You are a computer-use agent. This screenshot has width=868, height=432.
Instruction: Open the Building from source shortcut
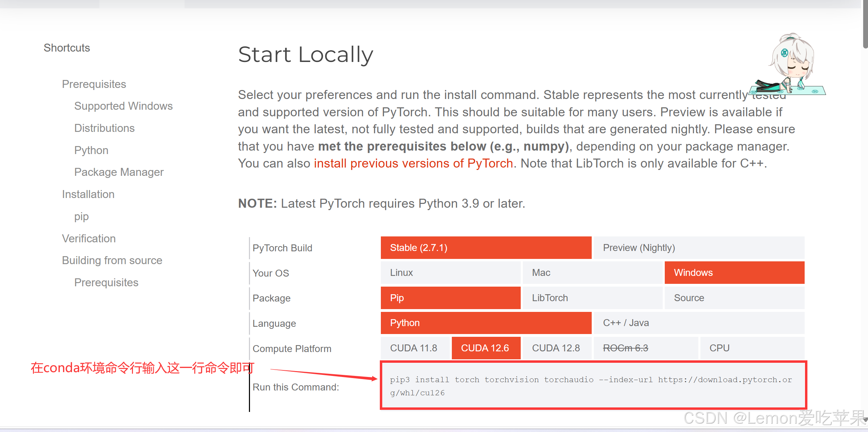112,260
